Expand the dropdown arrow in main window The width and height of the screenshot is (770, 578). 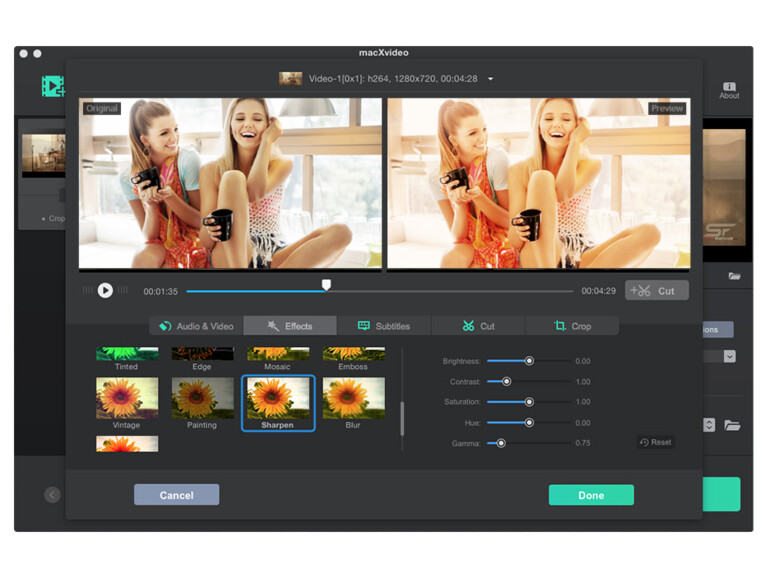coord(730,356)
